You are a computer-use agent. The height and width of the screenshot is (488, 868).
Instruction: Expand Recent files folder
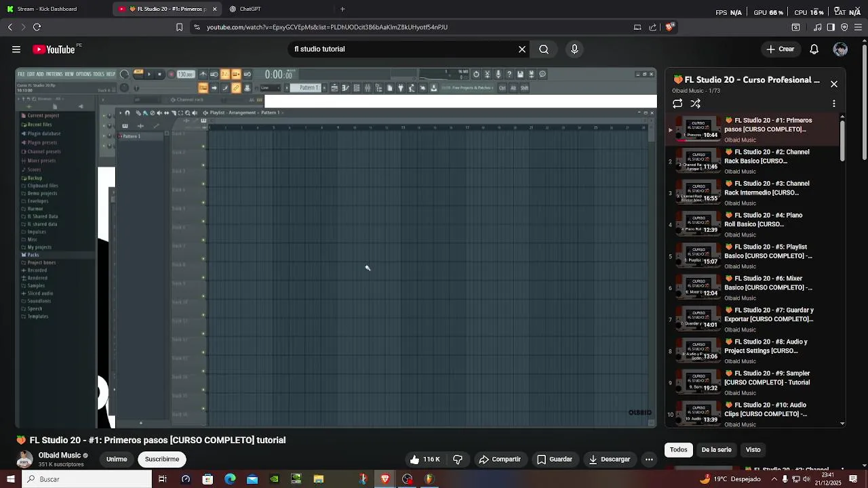(39, 125)
